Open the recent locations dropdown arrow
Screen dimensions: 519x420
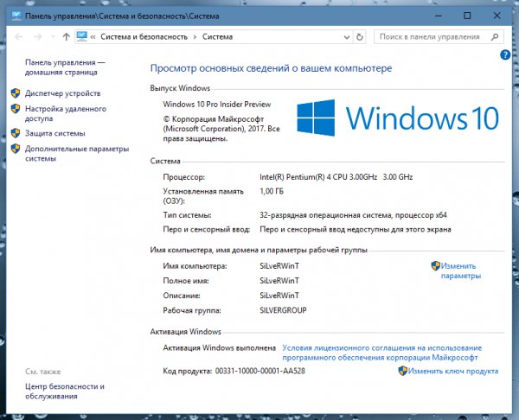coord(53,36)
